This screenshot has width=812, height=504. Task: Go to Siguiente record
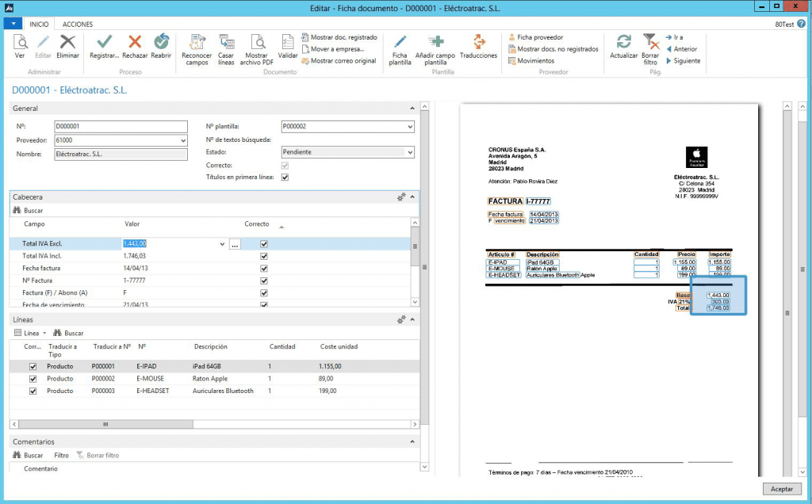pos(683,61)
